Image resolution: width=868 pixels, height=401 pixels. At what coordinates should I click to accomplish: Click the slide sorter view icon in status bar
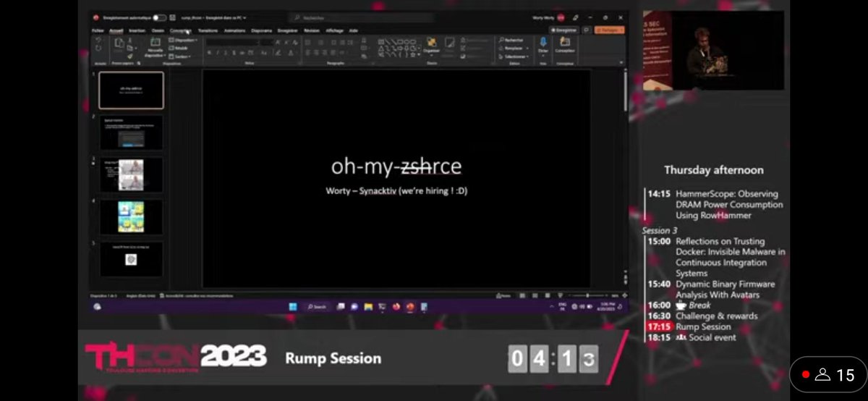click(x=535, y=295)
